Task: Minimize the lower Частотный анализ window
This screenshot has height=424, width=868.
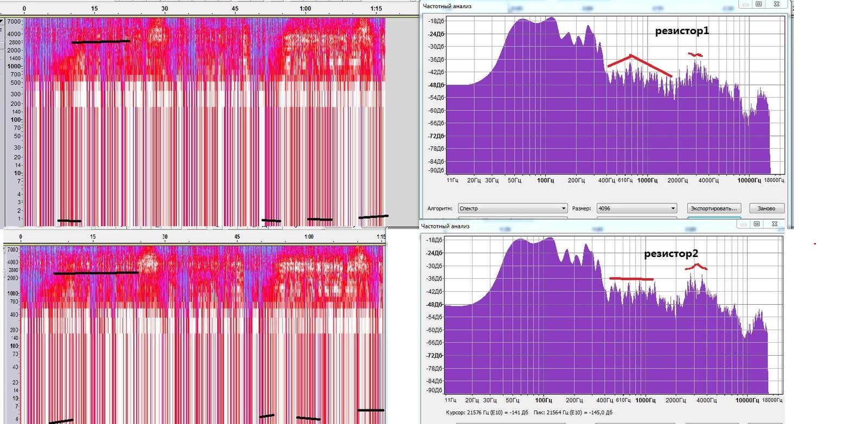Action: click(x=743, y=224)
